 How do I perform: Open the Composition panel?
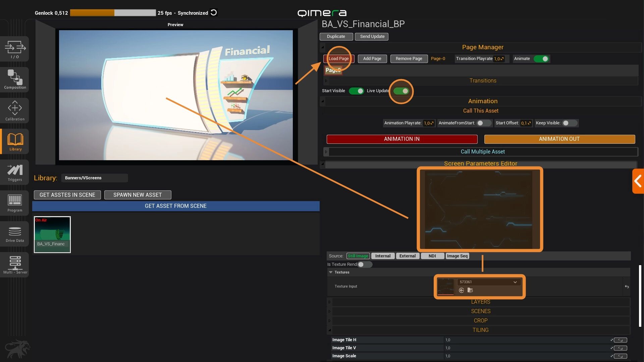click(15, 79)
